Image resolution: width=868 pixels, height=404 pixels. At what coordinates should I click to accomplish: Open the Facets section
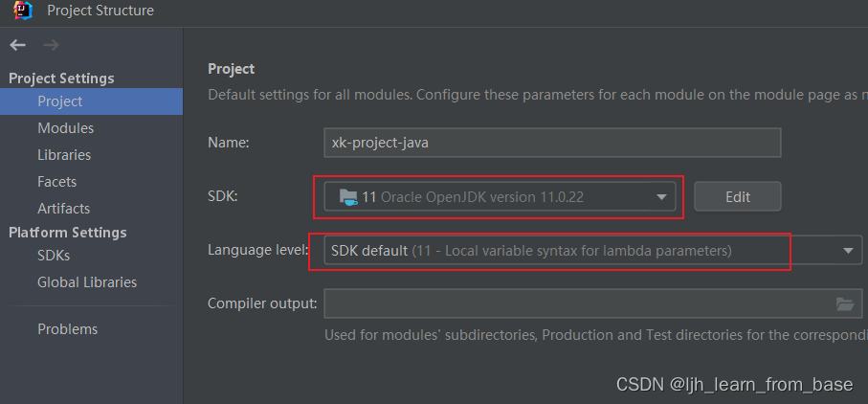pos(56,182)
